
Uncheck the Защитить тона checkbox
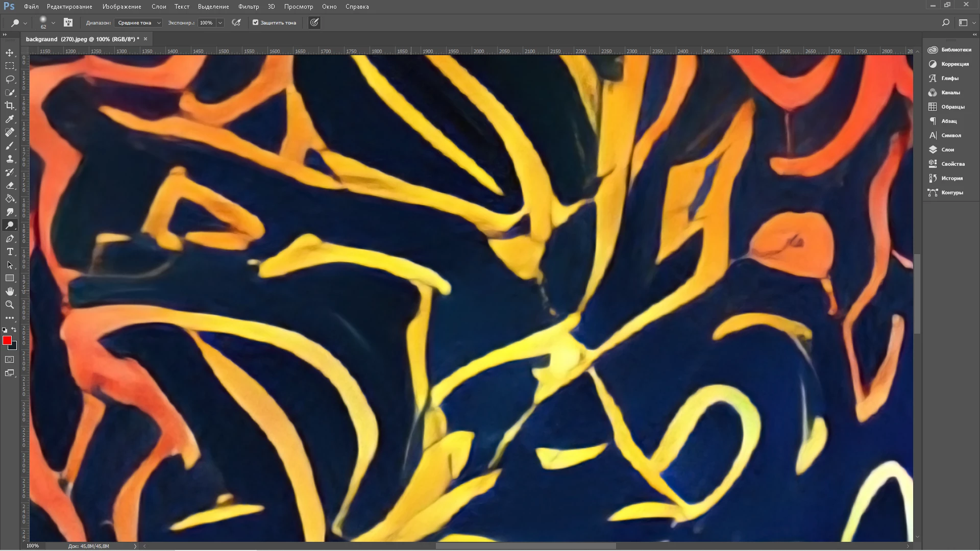[x=256, y=22]
